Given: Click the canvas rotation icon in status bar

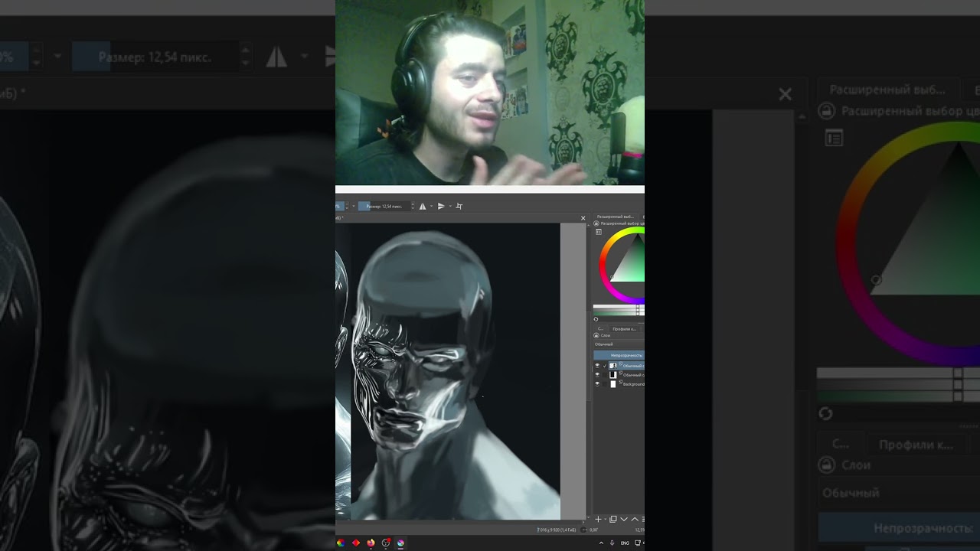Looking at the screenshot, I should [583, 530].
